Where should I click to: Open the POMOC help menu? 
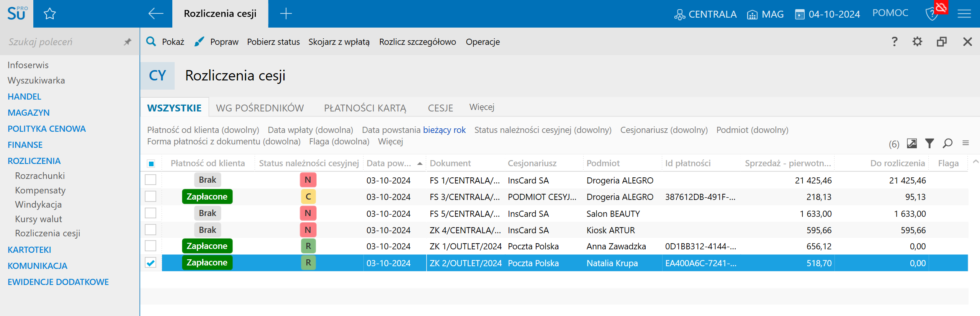890,13
